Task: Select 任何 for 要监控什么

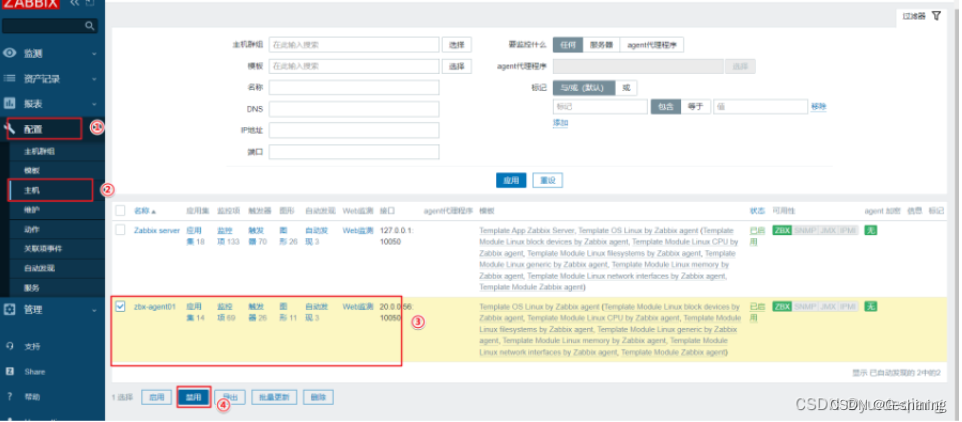Action: (568, 45)
